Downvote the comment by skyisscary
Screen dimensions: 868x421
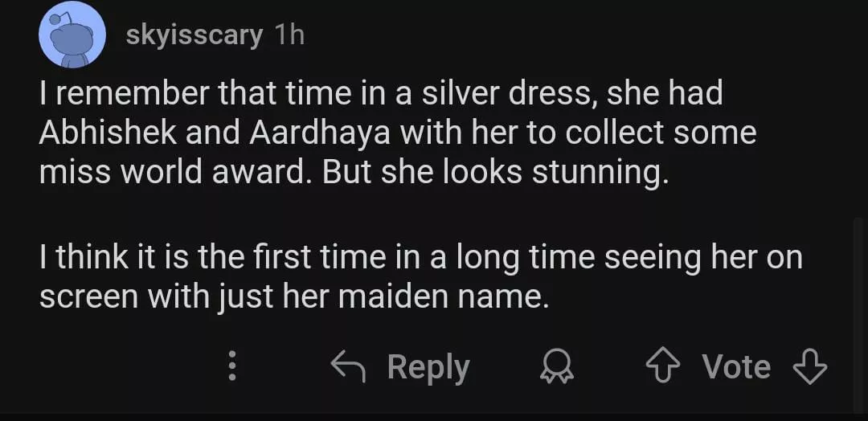pyautogui.click(x=809, y=367)
